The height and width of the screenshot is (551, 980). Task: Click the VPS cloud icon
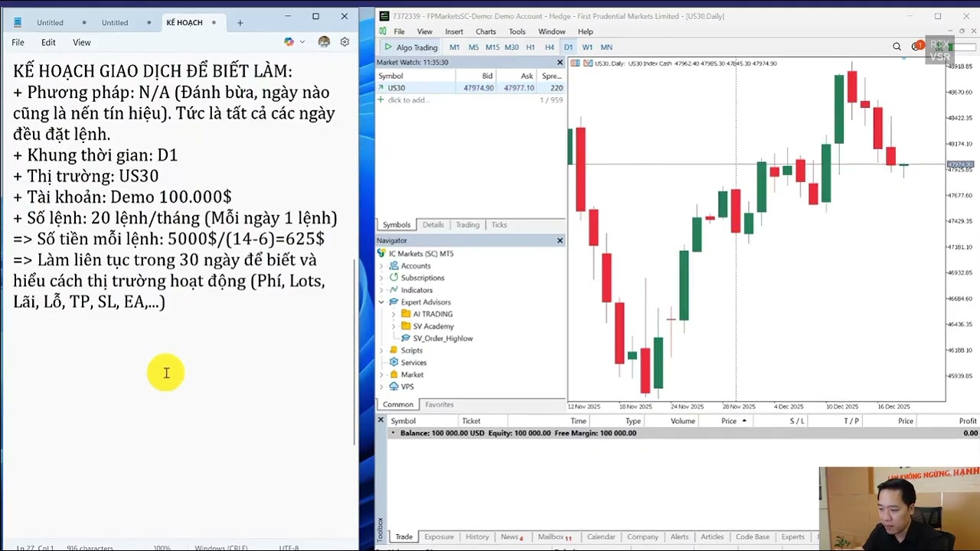coord(394,386)
